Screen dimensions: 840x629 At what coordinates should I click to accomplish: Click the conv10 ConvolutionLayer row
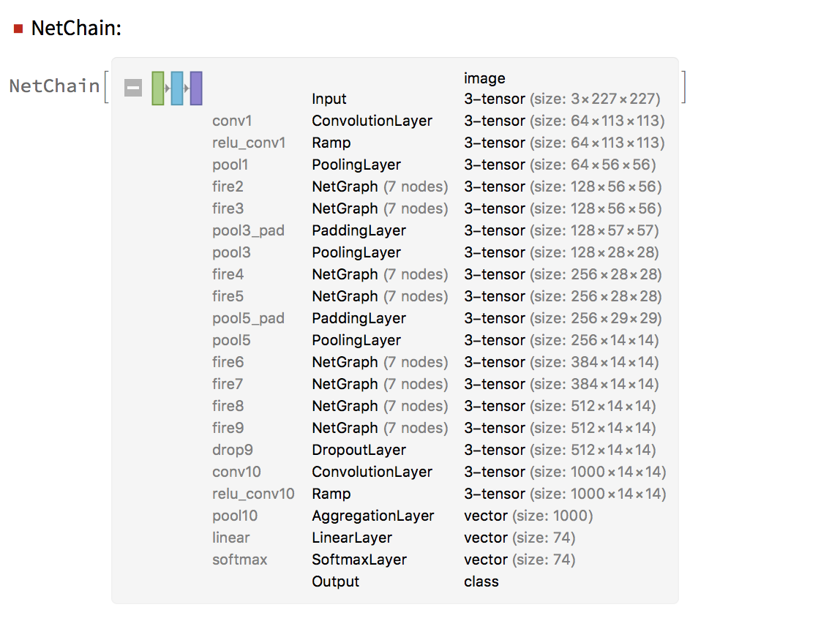(x=439, y=472)
